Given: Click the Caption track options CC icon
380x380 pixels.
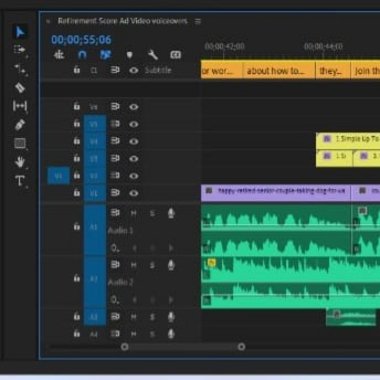Looking at the screenshot, I should [176, 55].
